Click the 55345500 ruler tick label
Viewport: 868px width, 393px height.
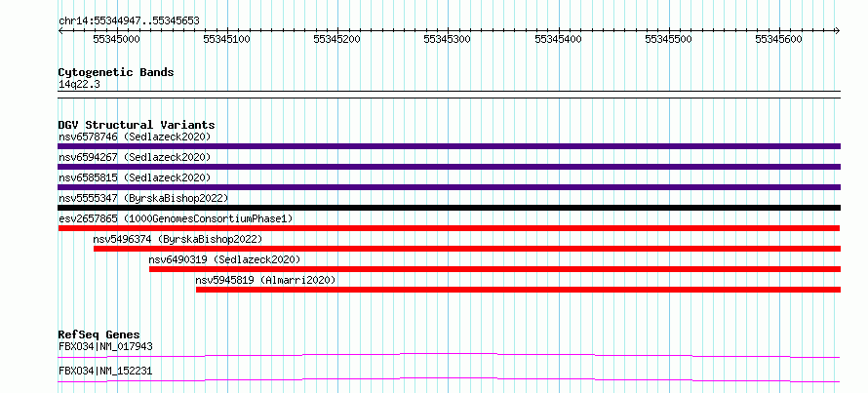click(669, 39)
